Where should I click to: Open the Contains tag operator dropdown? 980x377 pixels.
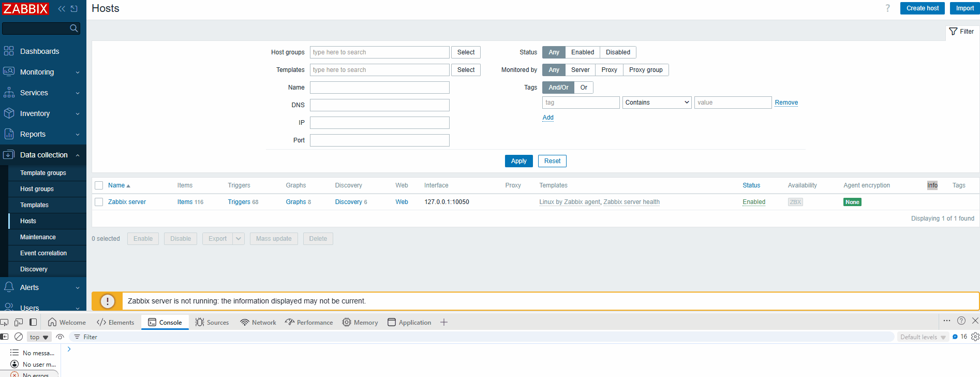[657, 103]
